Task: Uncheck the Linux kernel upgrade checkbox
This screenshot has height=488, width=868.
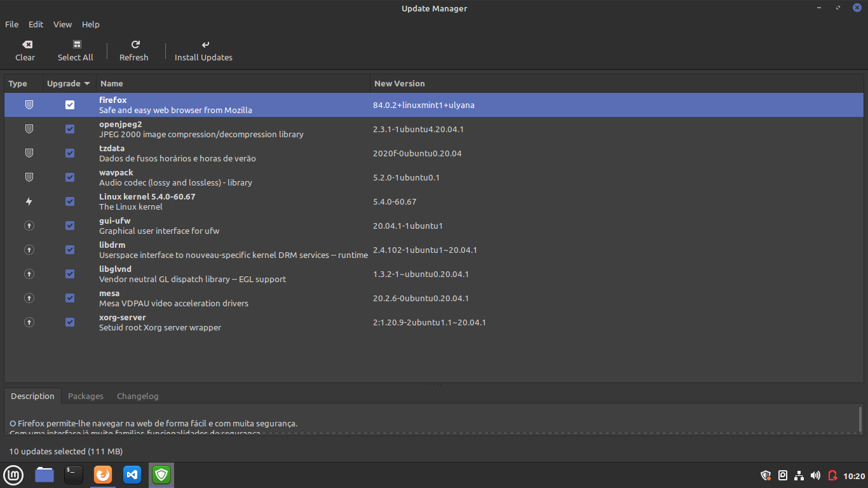Action: 70,201
